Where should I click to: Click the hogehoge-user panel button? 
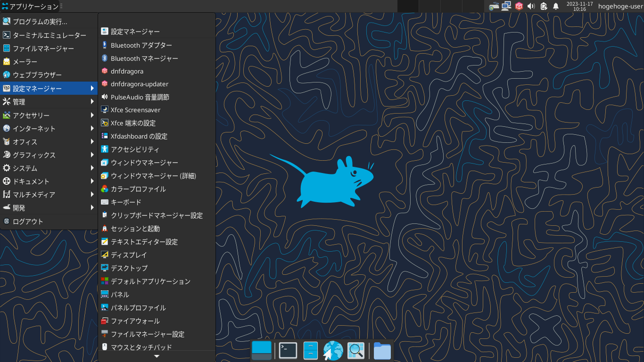[620, 6]
